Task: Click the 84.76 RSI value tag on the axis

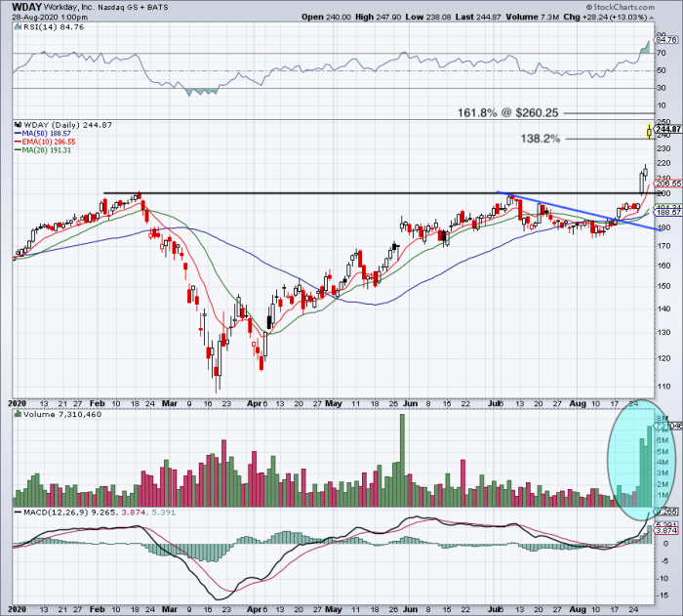Action: coord(666,40)
